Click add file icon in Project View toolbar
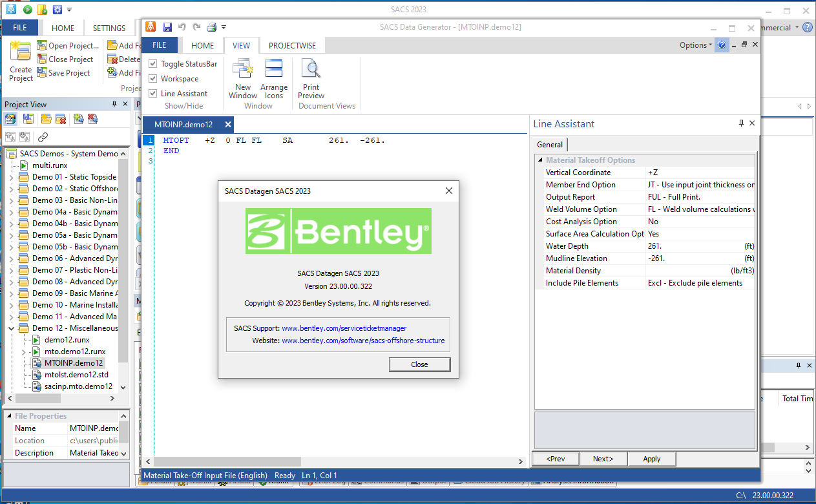Screen dimensions: 816x504 click(78, 119)
